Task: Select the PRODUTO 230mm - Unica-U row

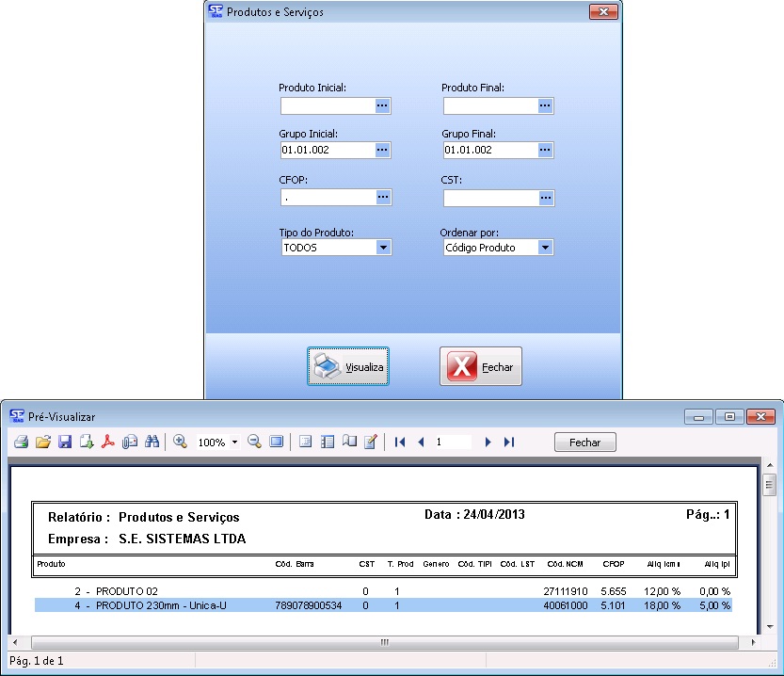Action: pos(161,605)
